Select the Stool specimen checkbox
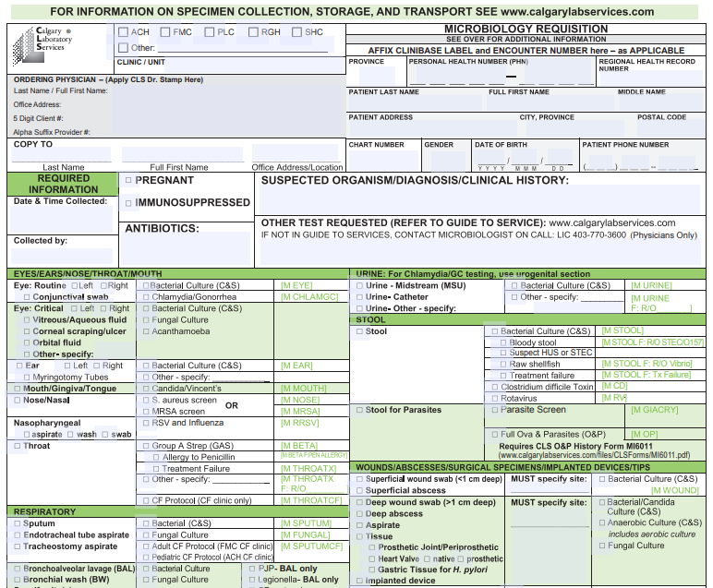 point(359,331)
